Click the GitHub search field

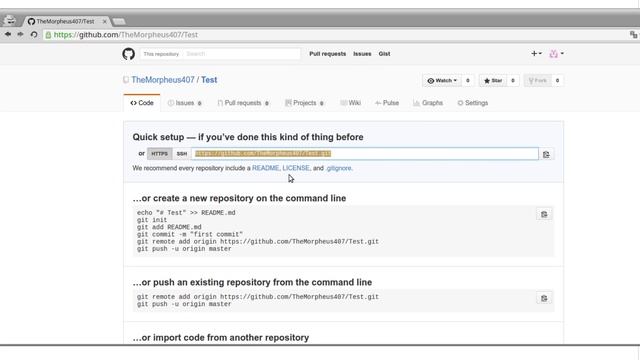(241, 54)
